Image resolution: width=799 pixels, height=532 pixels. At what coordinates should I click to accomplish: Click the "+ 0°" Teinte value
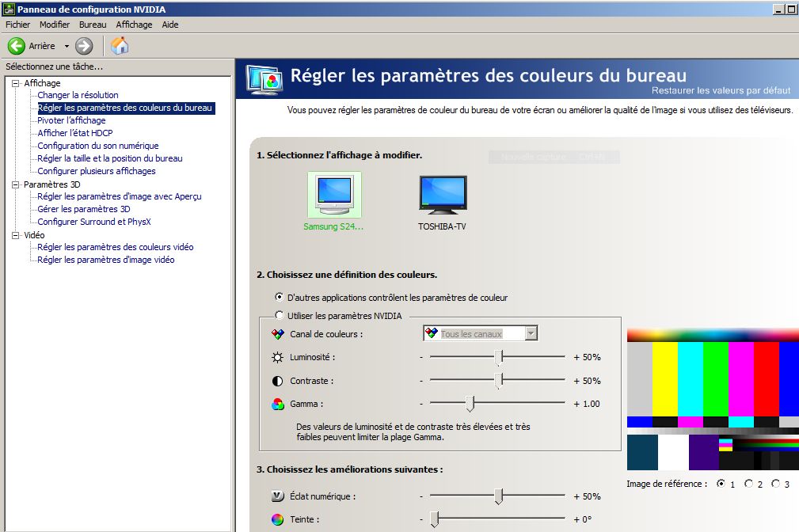click(x=583, y=519)
